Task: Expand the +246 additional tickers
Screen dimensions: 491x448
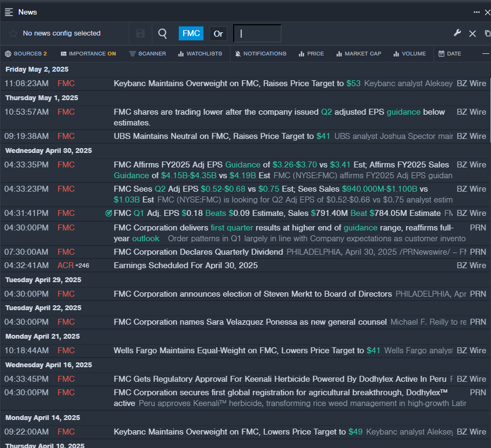Action: click(82, 265)
